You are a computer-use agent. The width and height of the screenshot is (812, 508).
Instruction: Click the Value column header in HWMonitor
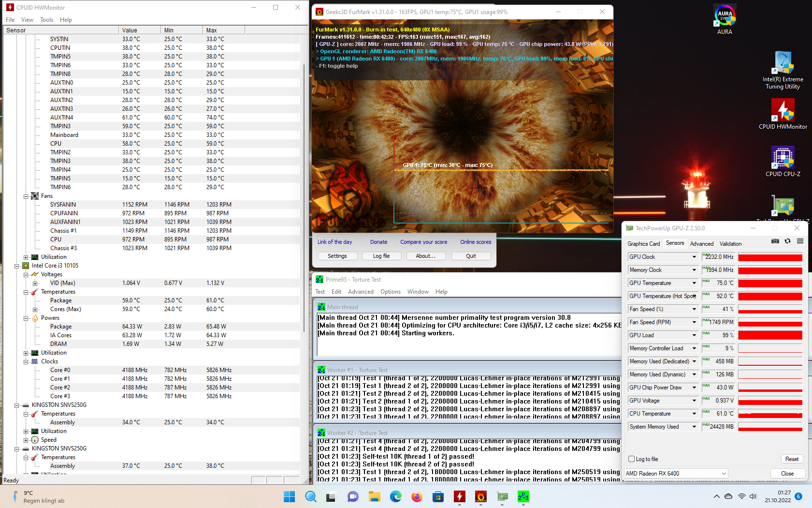140,30
